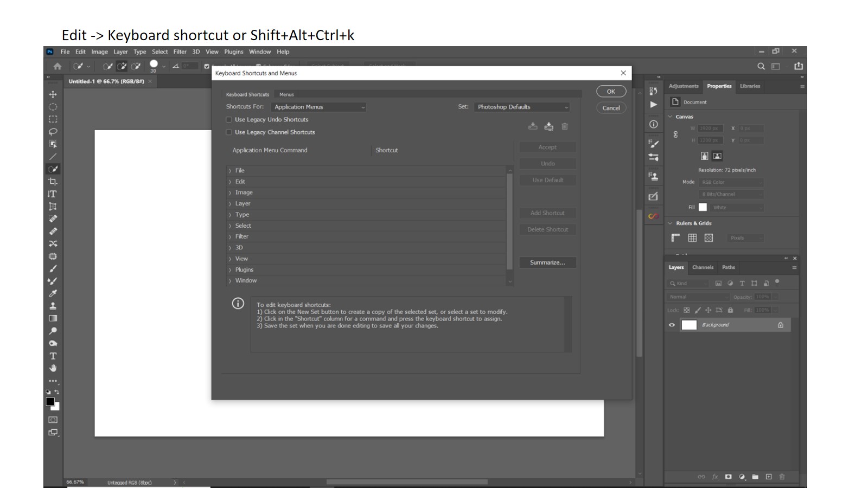Screen dimensions: 868x488
Task: Click OK in Keyboard Shortcuts dialog
Action: pos(611,92)
